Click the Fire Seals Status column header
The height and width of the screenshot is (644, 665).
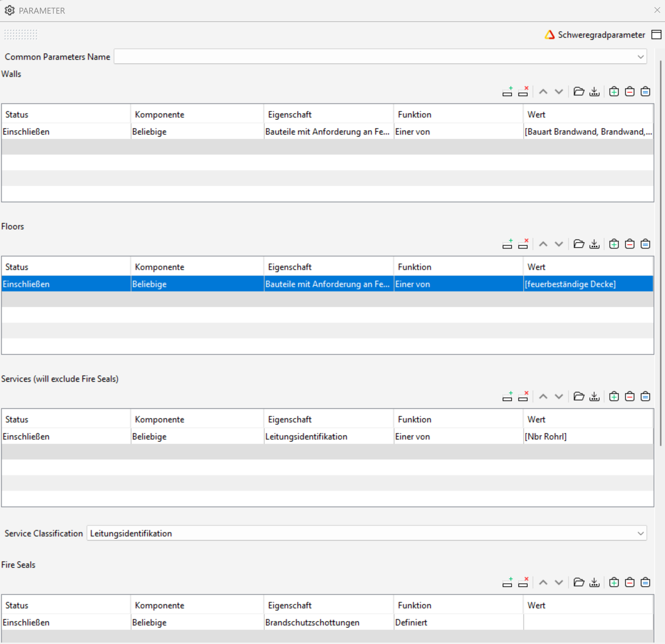pos(66,606)
